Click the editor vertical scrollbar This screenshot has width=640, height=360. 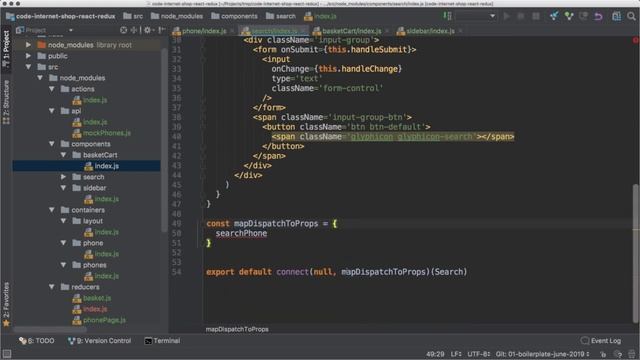coord(636,253)
